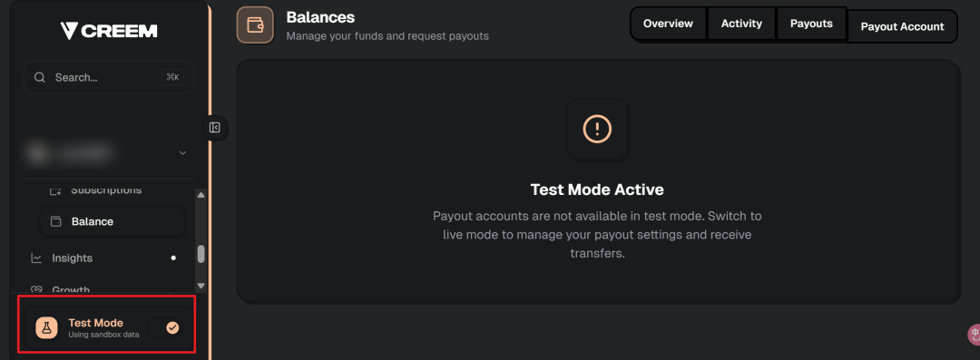Screen dimensions: 980x360
Task: Click the sidebar scroll up arrow
Action: pos(201,195)
